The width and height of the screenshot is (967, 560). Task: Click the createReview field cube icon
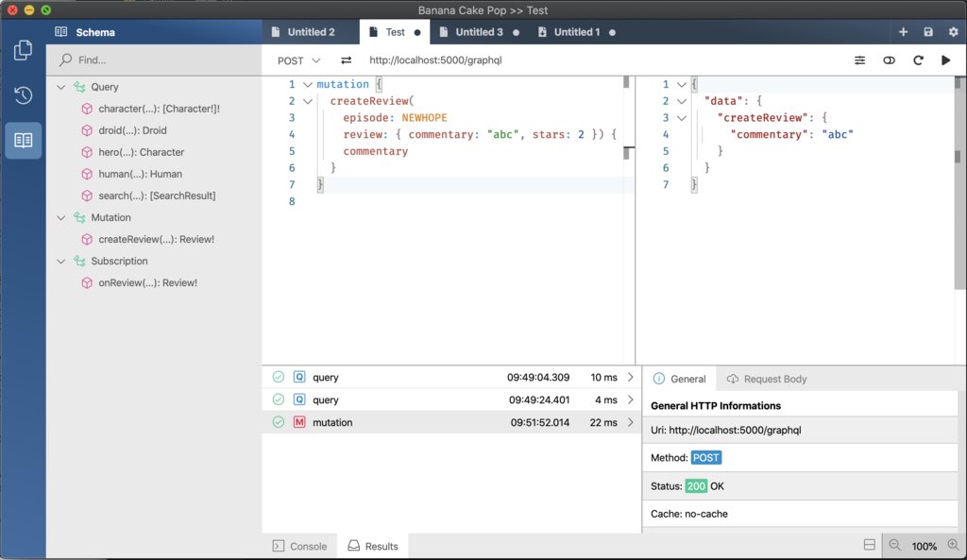coord(87,239)
